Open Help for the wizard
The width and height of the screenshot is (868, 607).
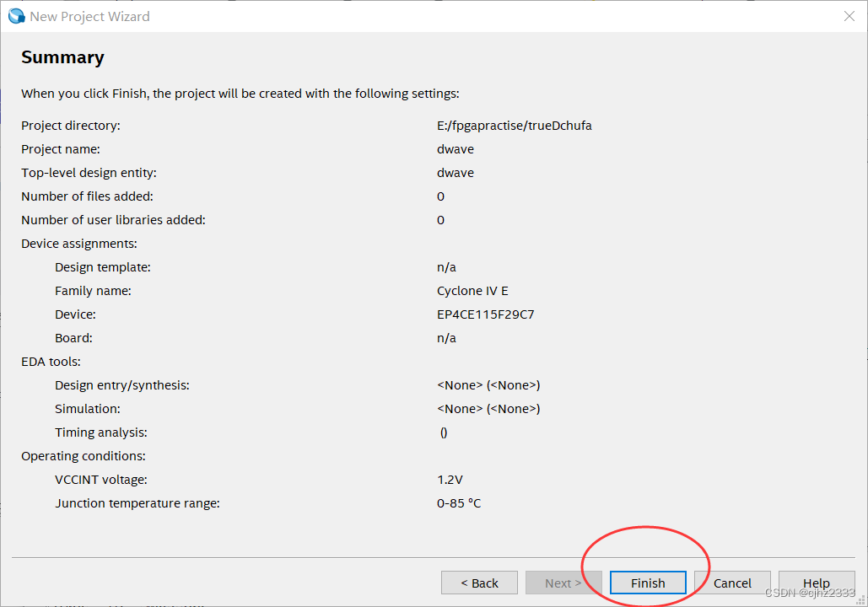(x=817, y=583)
